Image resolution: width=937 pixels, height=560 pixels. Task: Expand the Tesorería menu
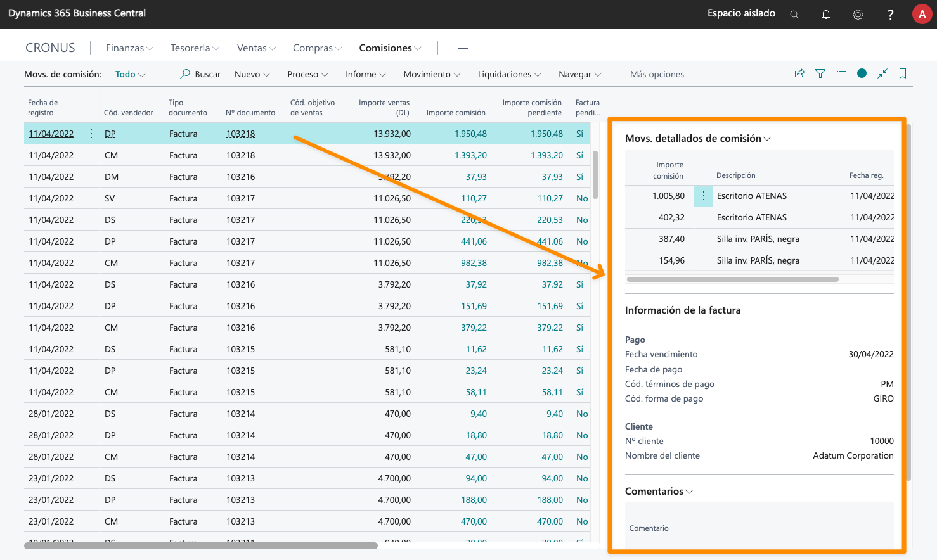pos(195,48)
